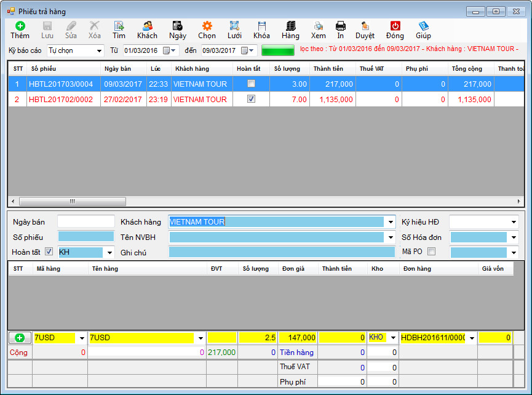Click the 217,000 total in Cộng row
Image resolution: width=532 pixels, height=395 pixels.
click(221, 353)
